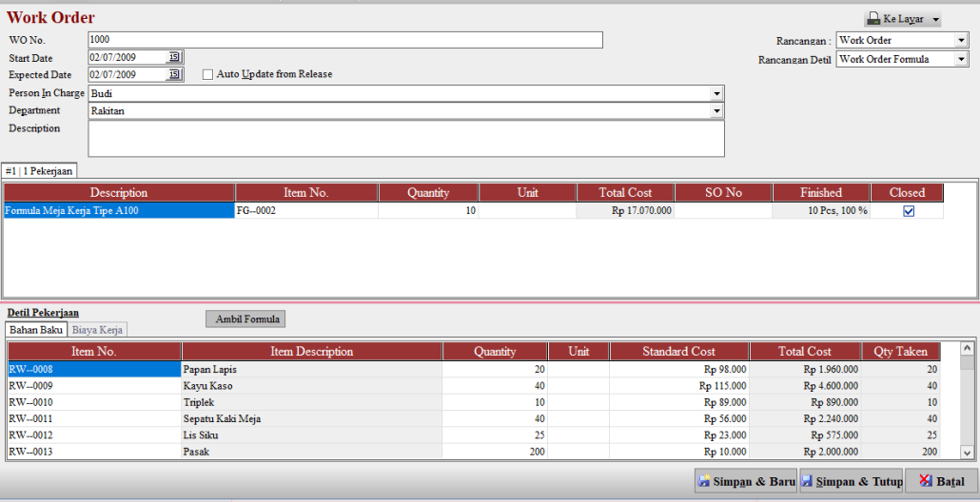Select the #1 | 1 Pekerjaan tab
980x502 pixels.
tap(39, 171)
